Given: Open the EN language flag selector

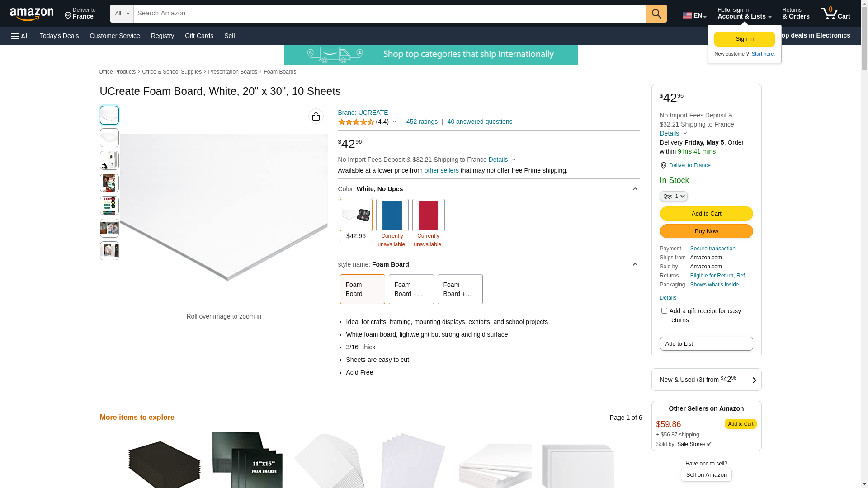Looking at the screenshot, I should coord(694,15).
